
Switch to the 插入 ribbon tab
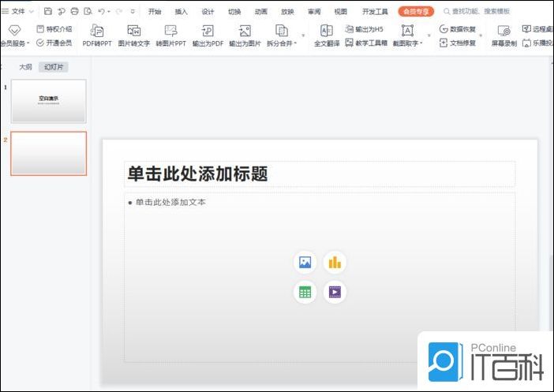[x=182, y=12]
